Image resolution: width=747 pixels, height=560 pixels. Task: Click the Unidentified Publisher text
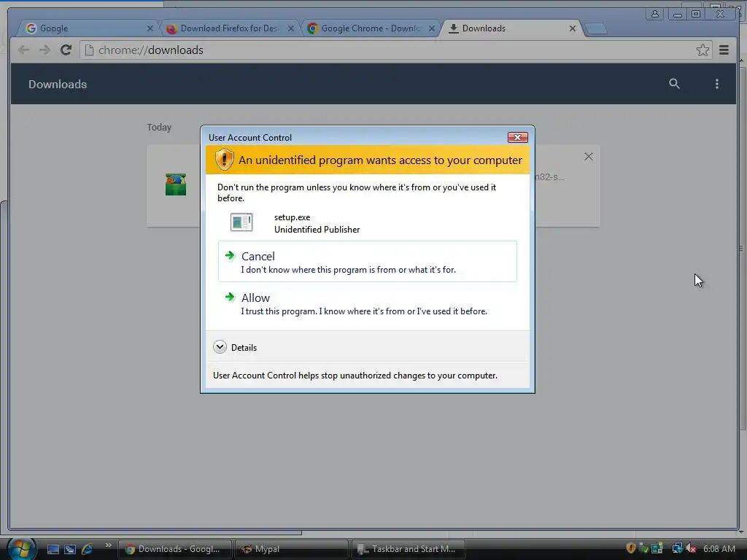pyautogui.click(x=317, y=230)
